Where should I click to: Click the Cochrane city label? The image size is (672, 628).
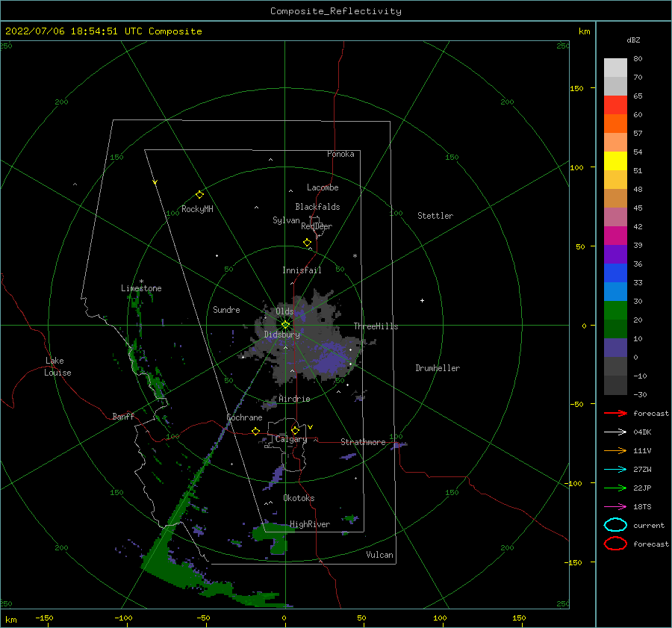coord(244,417)
